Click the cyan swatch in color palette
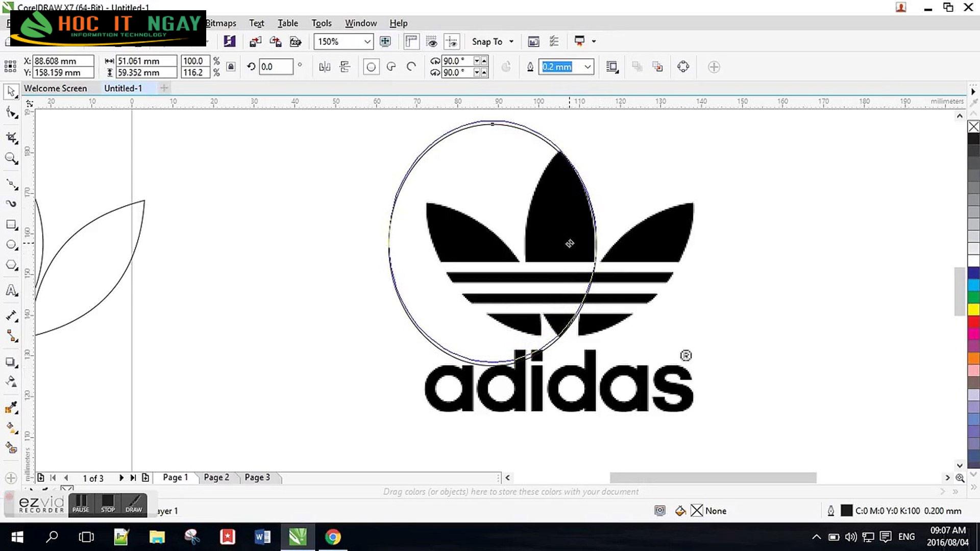The image size is (980, 551). pyautogui.click(x=973, y=285)
